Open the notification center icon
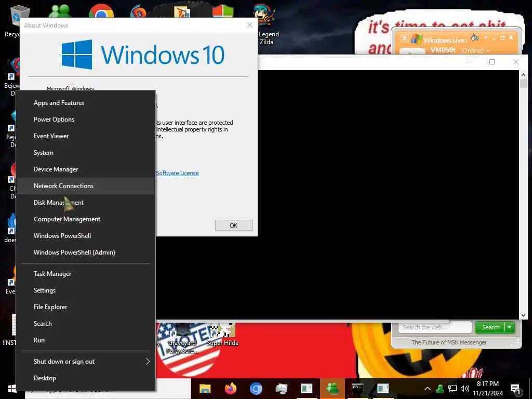 (515, 389)
